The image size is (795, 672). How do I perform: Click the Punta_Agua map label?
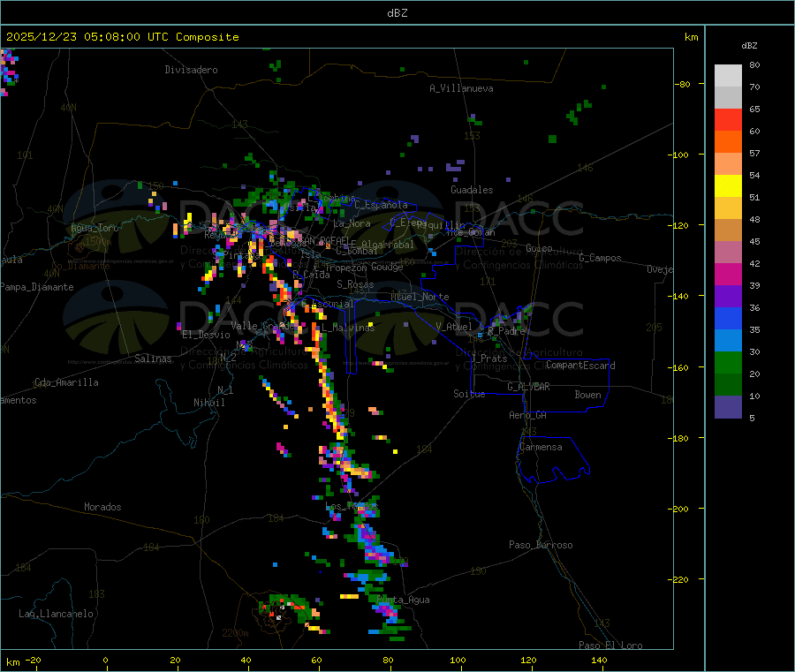click(x=403, y=600)
